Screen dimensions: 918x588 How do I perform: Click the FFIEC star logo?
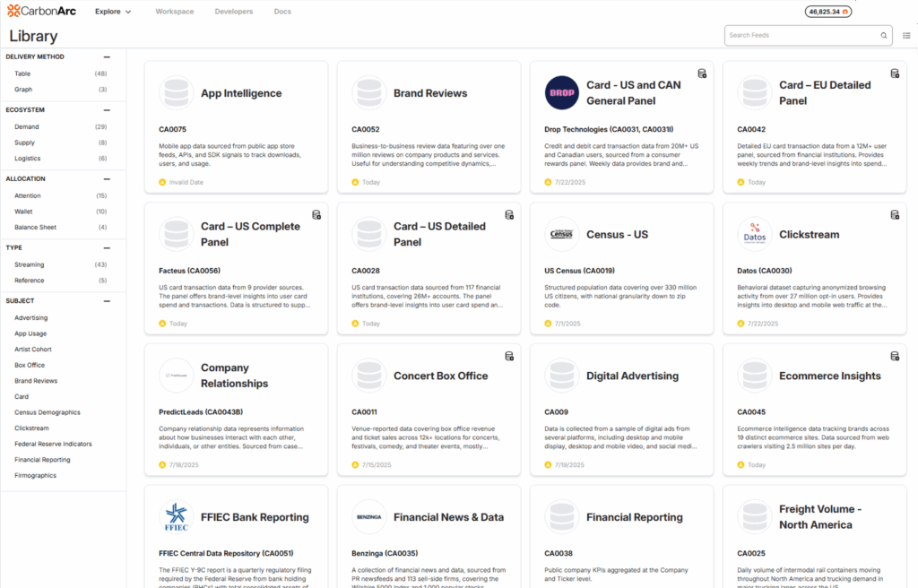[176, 516]
